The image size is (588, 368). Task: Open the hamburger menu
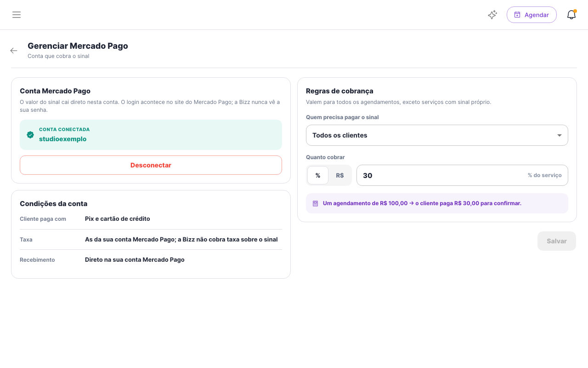pyautogui.click(x=17, y=15)
